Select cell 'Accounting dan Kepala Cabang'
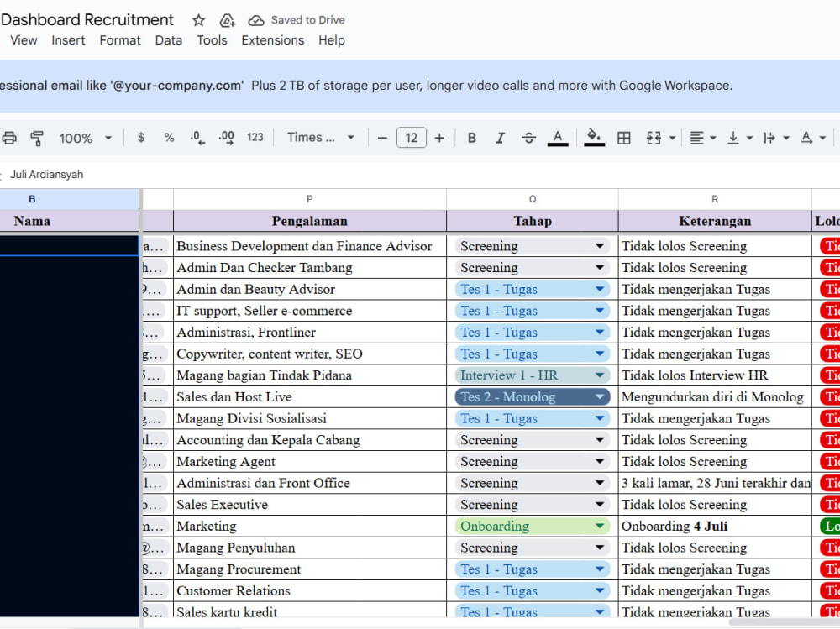The width and height of the screenshot is (840, 629). pos(310,440)
